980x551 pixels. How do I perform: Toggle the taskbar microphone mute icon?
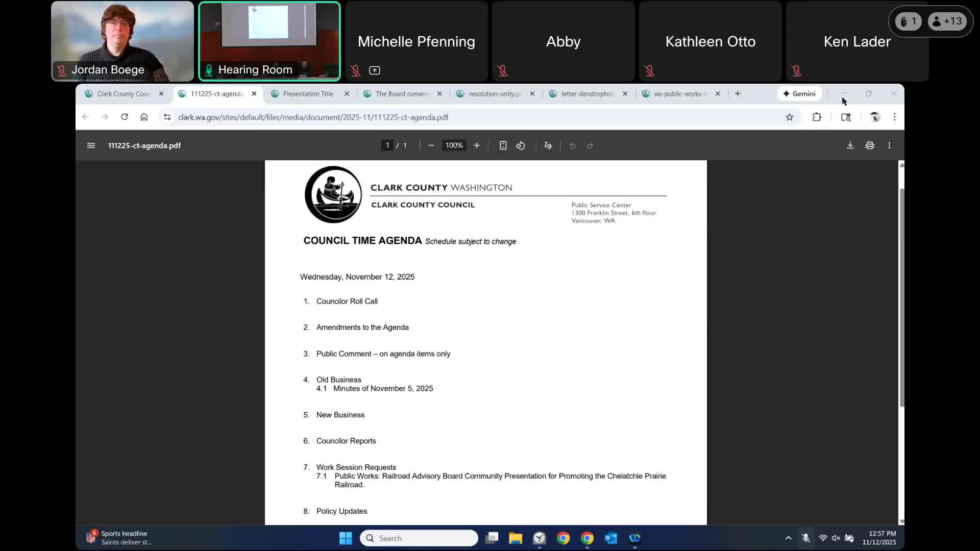[x=805, y=538]
